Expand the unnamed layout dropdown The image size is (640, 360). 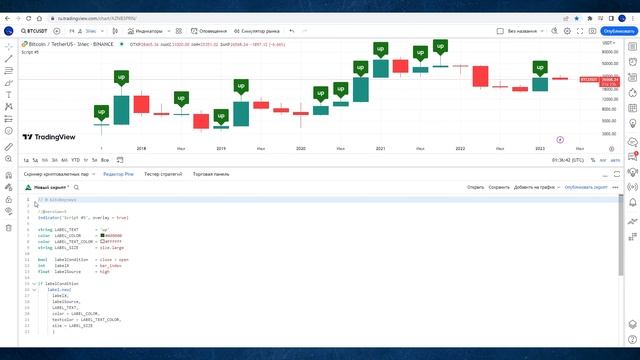525,31
